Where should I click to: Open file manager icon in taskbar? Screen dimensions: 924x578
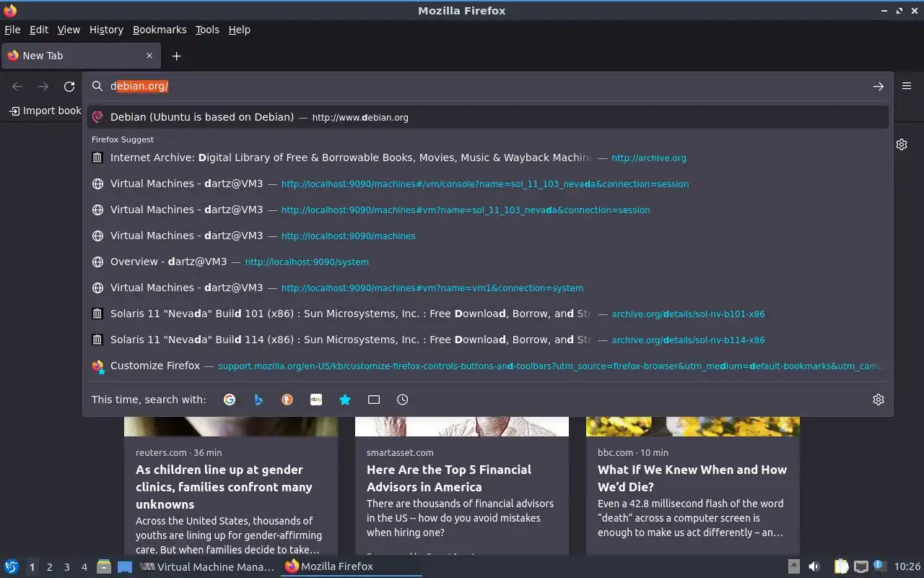[x=104, y=566]
